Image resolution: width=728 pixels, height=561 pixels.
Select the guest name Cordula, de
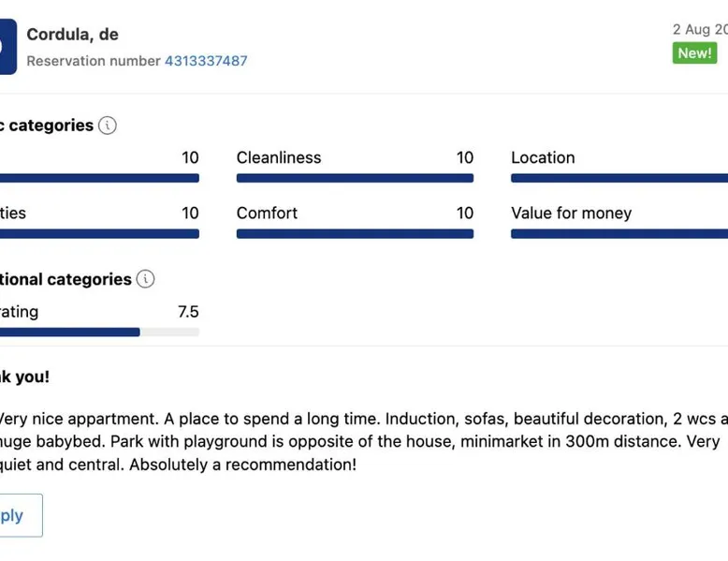(x=72, y=35)
